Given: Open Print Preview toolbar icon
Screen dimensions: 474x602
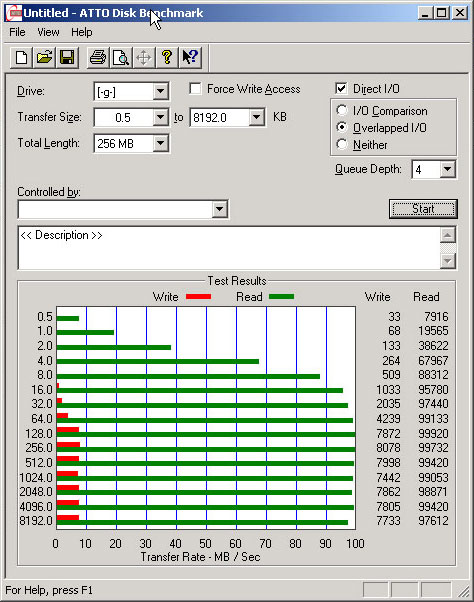Looking at the screenshot, I should (x=121, y=58).
